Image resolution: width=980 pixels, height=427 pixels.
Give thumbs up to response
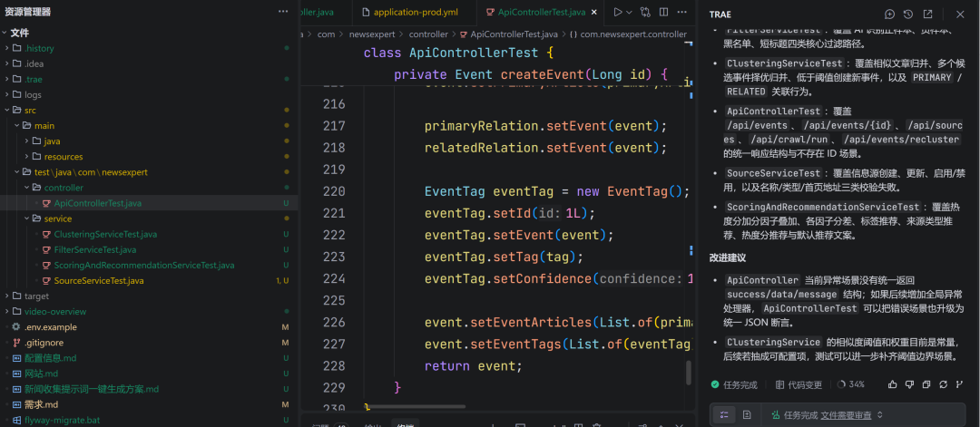892,384
